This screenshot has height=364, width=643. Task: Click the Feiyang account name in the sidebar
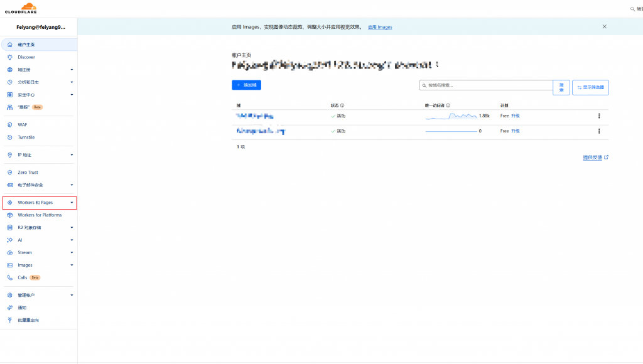(41, 27)
